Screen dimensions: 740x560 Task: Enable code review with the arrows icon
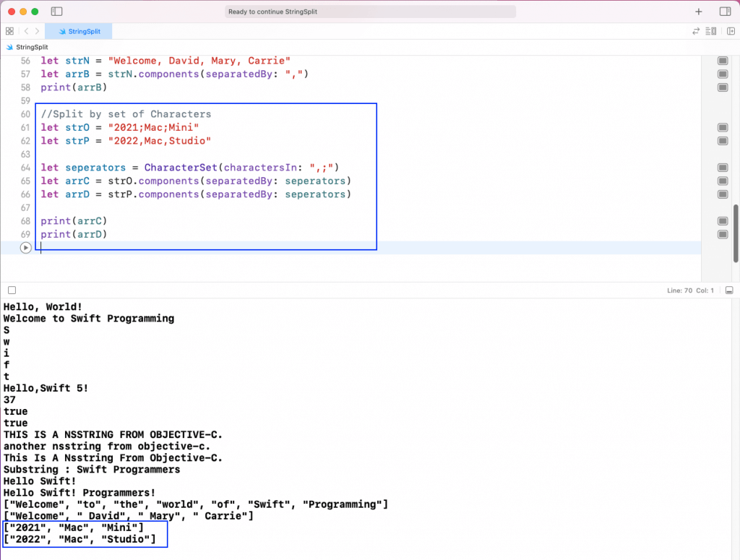coord(696,31)
